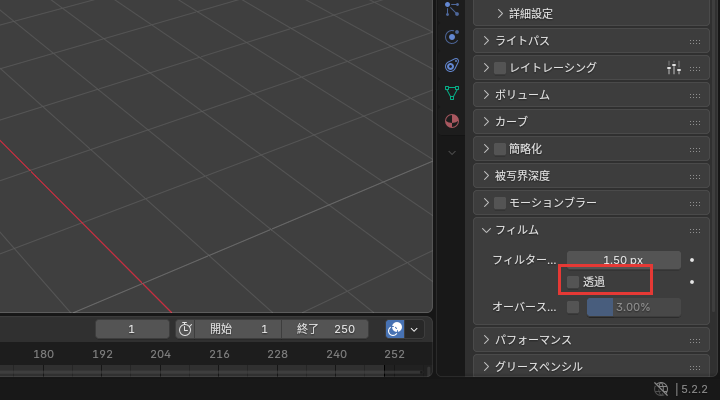
Task: Click the stopwatch preview range icon
Action: coord(185,329)
